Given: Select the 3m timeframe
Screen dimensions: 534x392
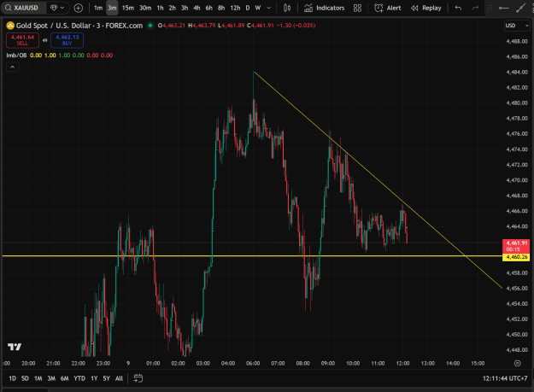Looking at the screenshot, I should pyautogui.click(x=112, y=8).
